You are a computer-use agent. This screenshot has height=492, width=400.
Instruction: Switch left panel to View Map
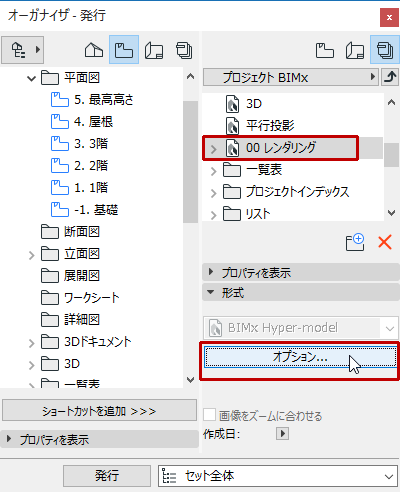pyautogui.click(x=124, y=50)
